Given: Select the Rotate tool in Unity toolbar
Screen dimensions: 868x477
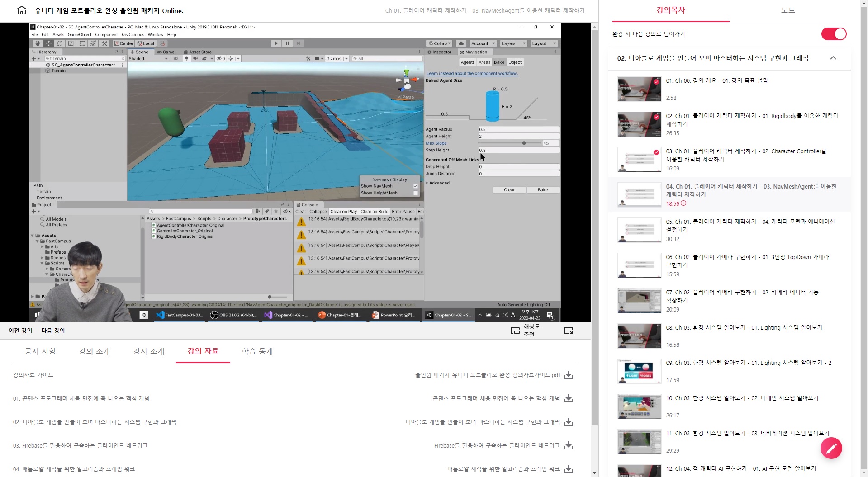Looking at the screenshot, I should [60, 43].
